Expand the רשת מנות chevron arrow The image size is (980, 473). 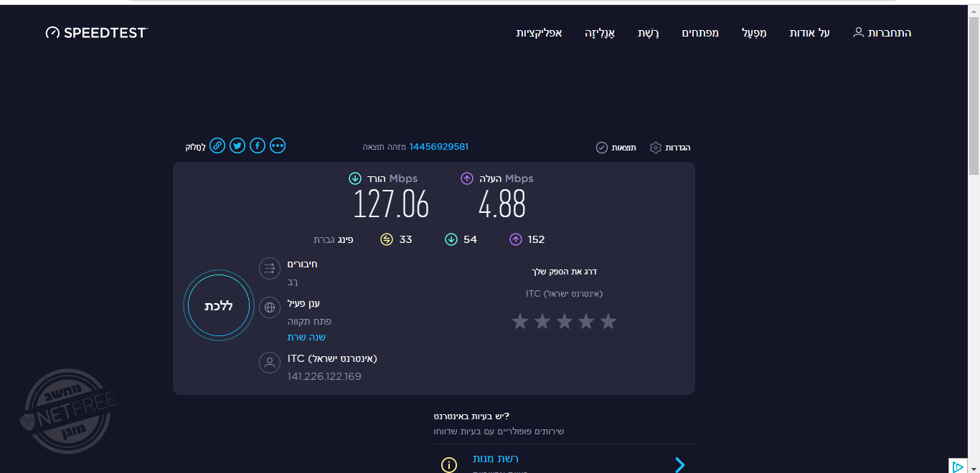[x=679, y=465]
